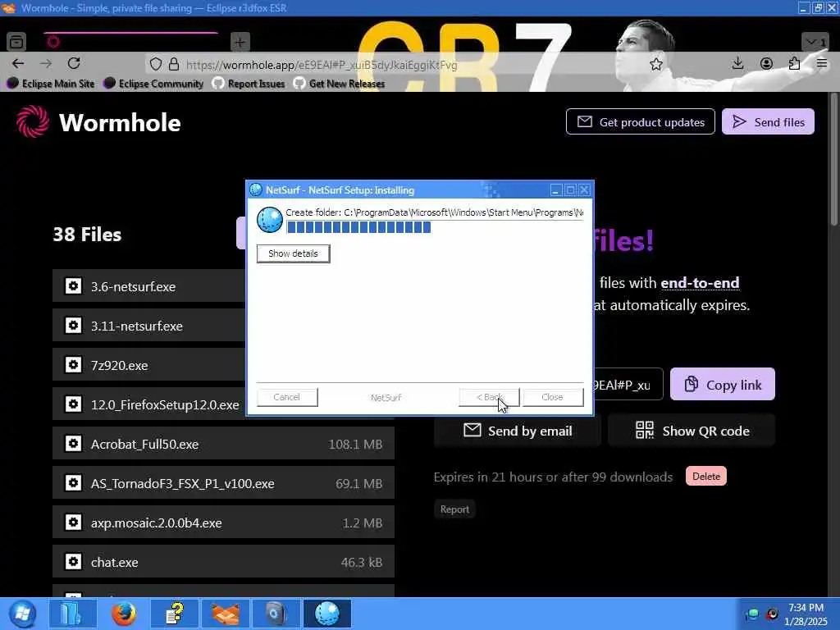Open the library folders taskbar icon

click(x=73, y=614)
